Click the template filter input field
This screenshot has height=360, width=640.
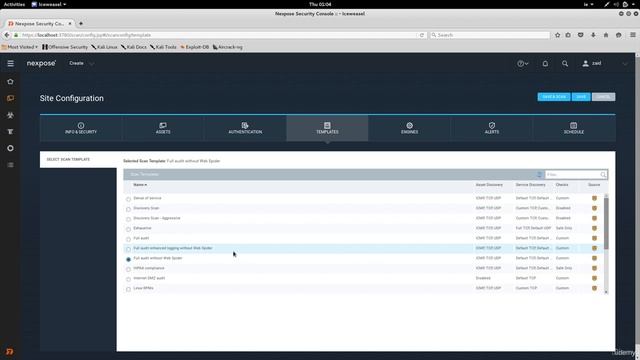tap(572, 175)
